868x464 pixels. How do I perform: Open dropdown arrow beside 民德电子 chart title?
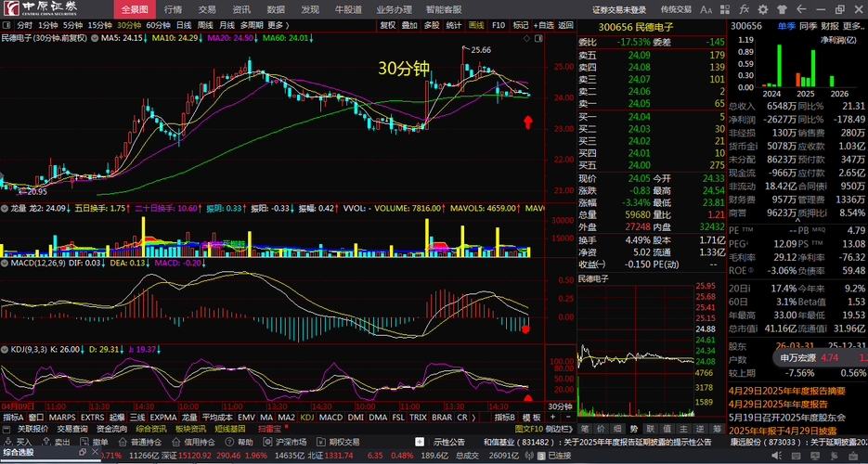[93, 38]
